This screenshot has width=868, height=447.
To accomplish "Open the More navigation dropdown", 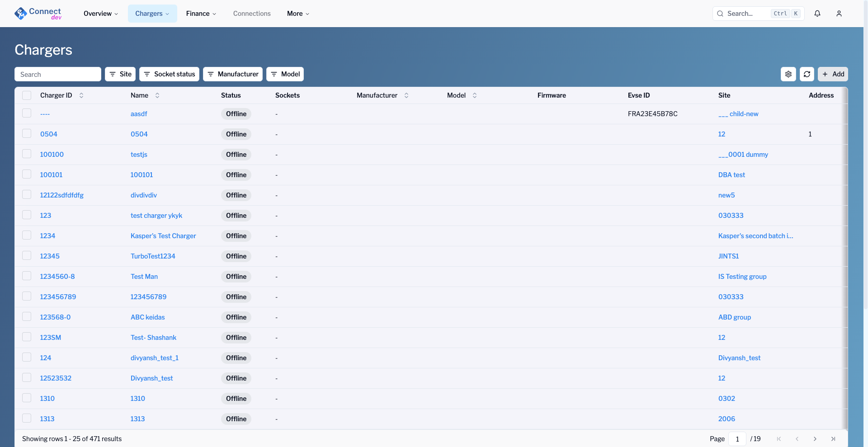I will 297,14.
